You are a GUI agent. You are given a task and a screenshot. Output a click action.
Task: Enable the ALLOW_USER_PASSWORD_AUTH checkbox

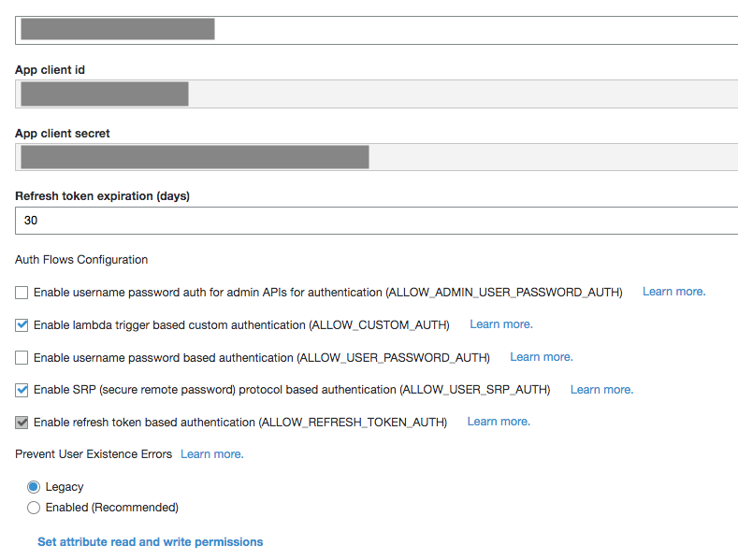(x=22, y=358)
